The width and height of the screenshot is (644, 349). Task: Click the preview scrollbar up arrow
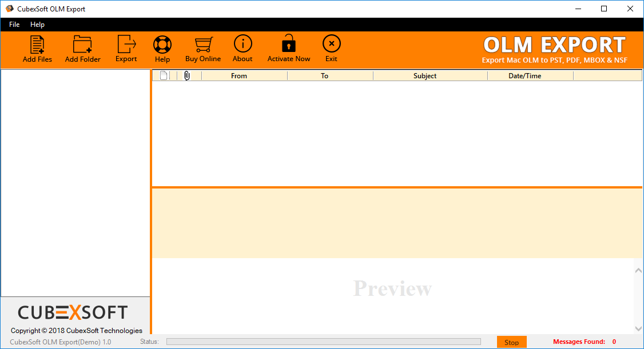click(638, 270)
